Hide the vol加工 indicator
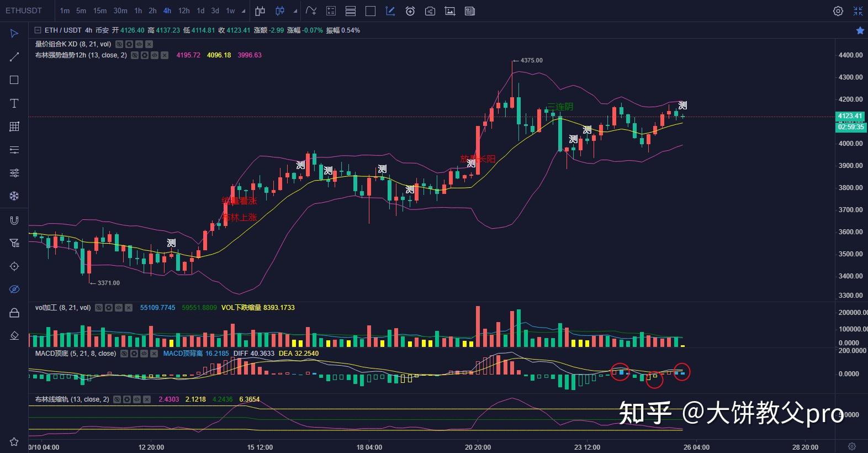 click(99, 308)
